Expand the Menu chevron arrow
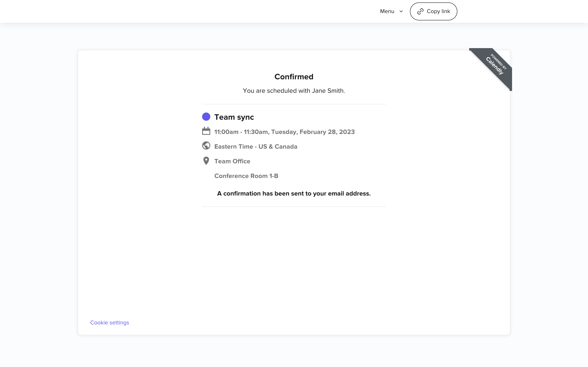This screenshot has width=588, height=367. [x=401, y=11]
